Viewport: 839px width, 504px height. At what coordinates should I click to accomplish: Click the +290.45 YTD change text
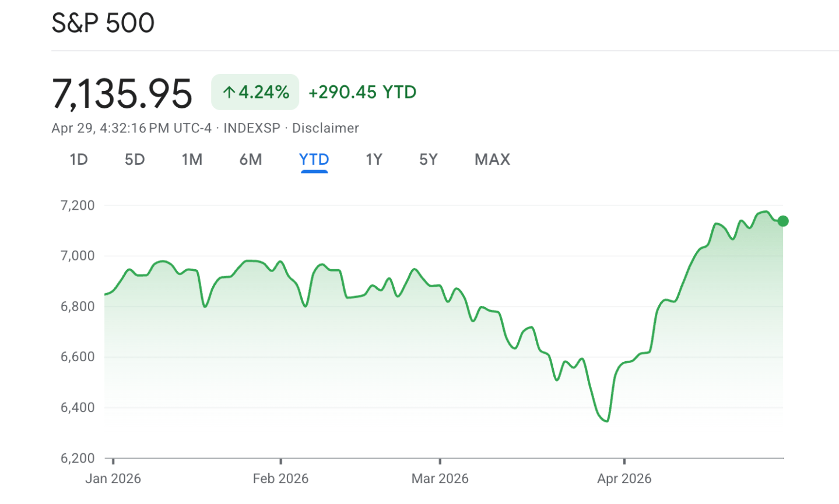point(362,92)
